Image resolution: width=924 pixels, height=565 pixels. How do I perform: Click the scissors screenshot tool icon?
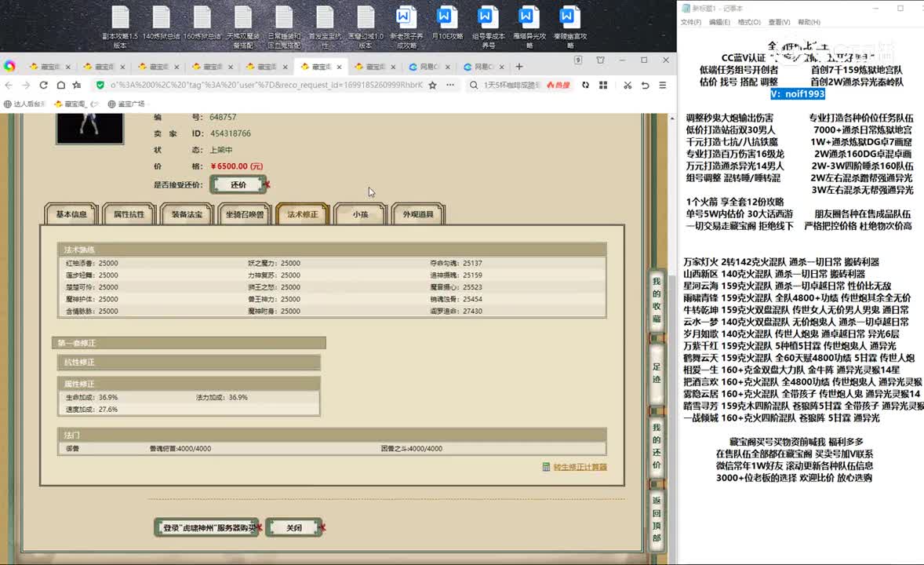coord(628,85)
